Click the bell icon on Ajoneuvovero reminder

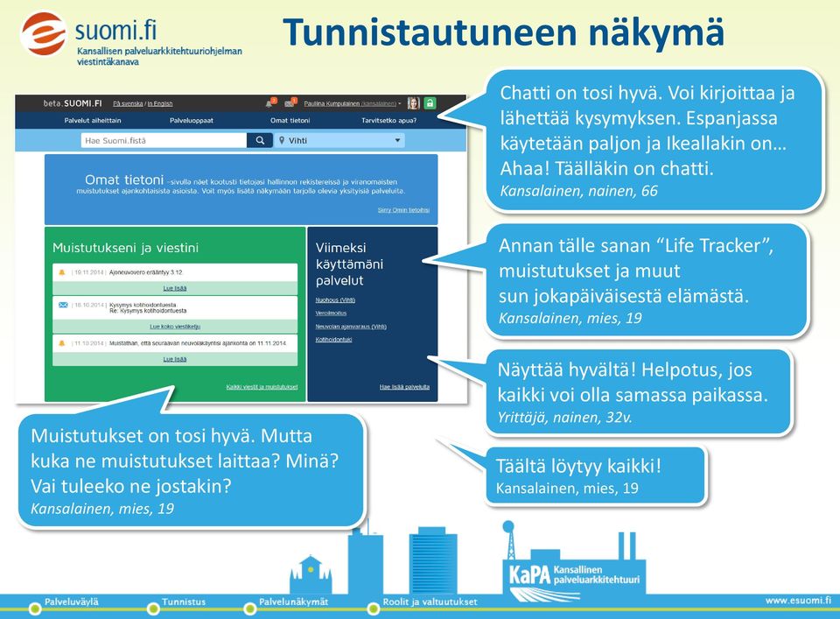pyautogui.click(x=61, y=272)
